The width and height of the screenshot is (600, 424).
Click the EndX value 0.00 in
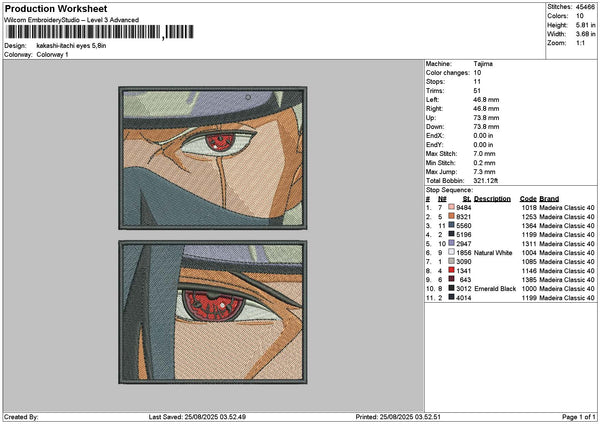[483, 135]
